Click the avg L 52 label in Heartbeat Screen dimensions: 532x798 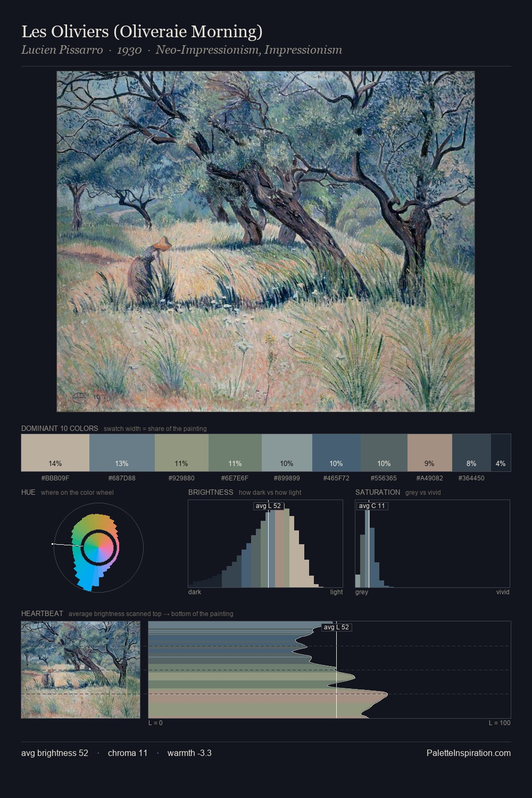[x=337, y=627]
